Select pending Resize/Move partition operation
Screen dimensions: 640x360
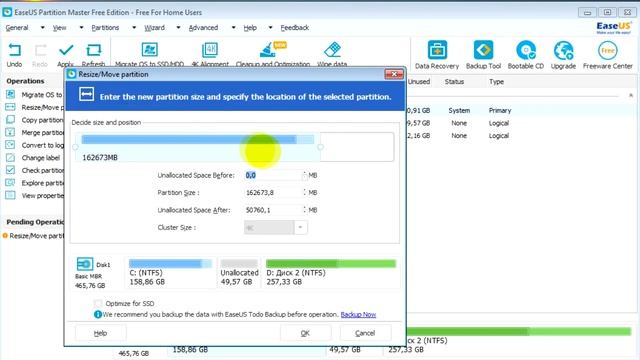34,236
